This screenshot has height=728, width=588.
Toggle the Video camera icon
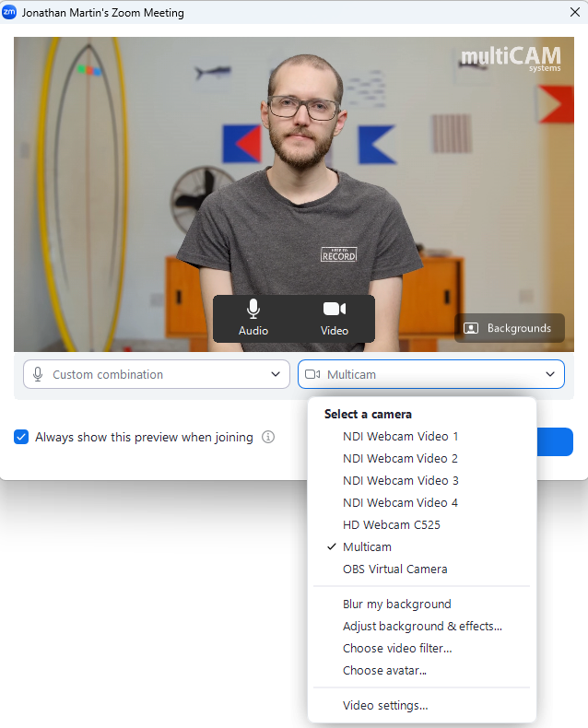coord(334,318)
